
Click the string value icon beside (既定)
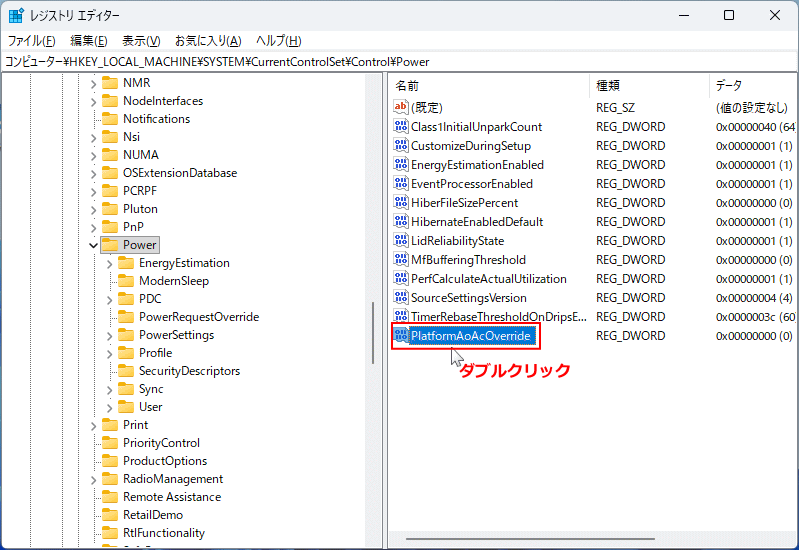pyautogui.click(x=401, y=107)
